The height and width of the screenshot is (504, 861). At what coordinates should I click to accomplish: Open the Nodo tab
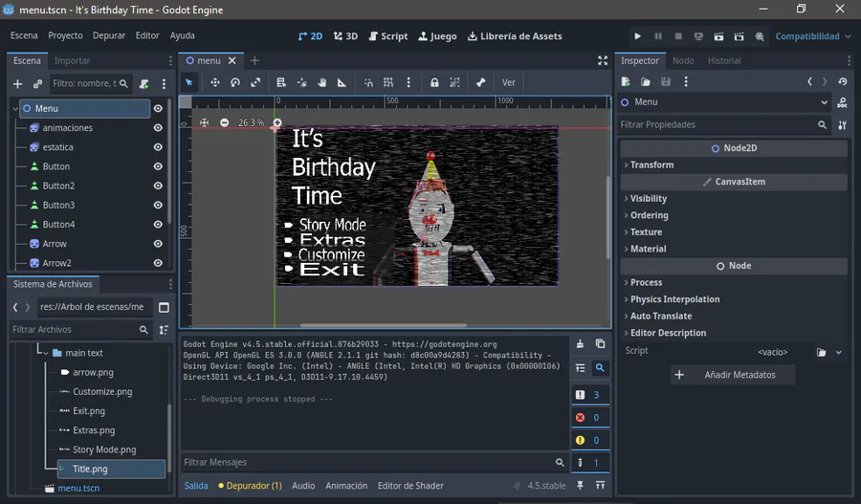pos(683,60)
